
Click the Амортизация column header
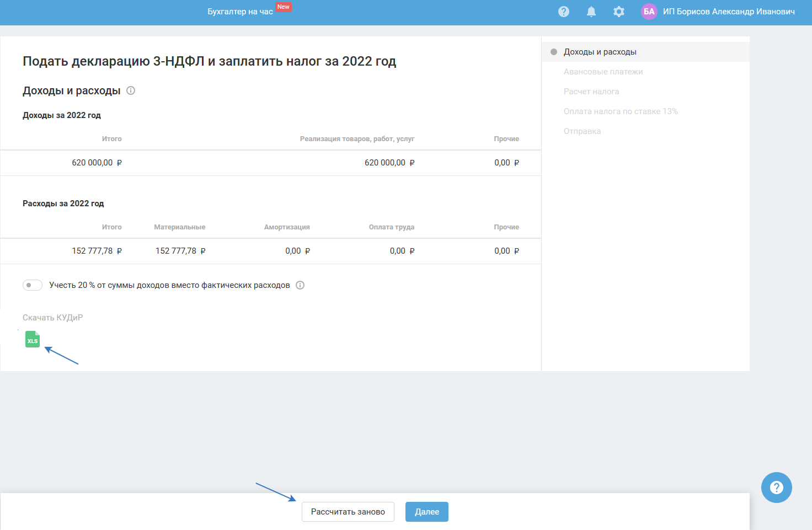pos(287,227)
